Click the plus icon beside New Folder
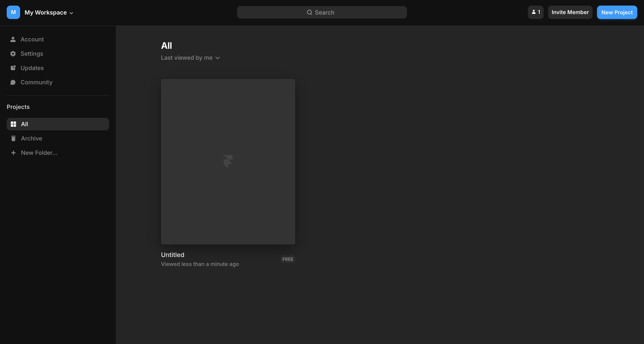 coord(13,153)
